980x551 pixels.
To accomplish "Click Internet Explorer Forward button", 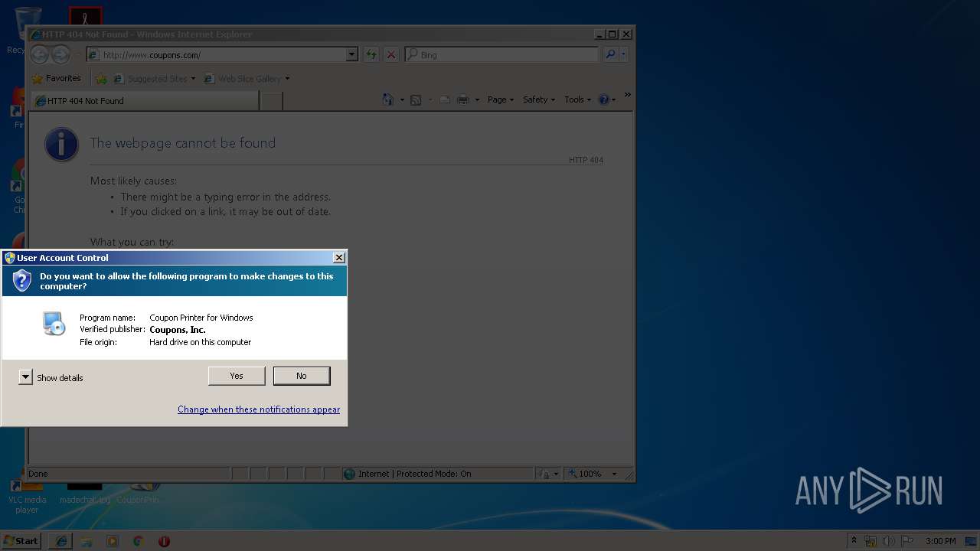I will (x=60, y=54).
